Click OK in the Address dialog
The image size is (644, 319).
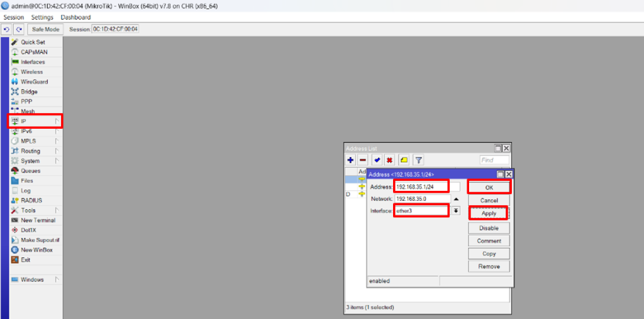coord(489,187)
